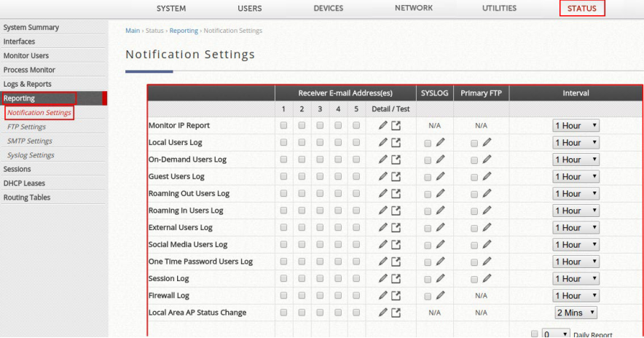Switch to the UTILITIES menu
This screenshot has width=644, height=338.
[x=499, y=8]
